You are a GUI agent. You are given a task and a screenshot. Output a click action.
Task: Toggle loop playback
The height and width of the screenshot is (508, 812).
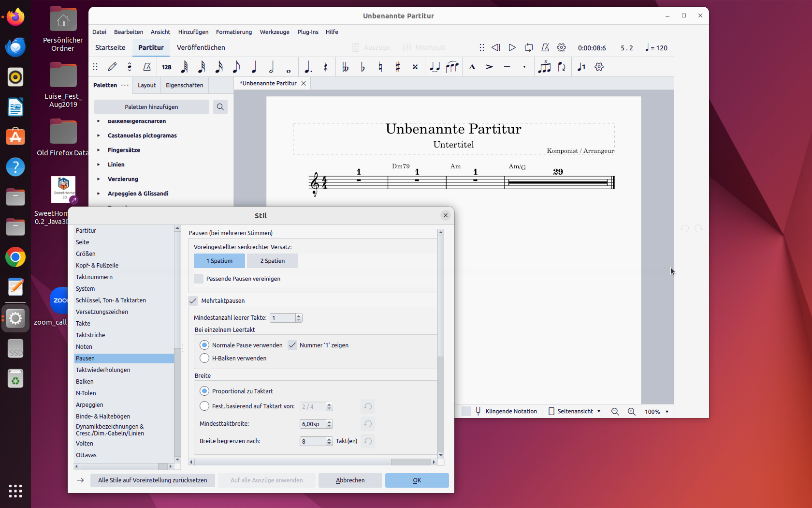click(528, 47)
